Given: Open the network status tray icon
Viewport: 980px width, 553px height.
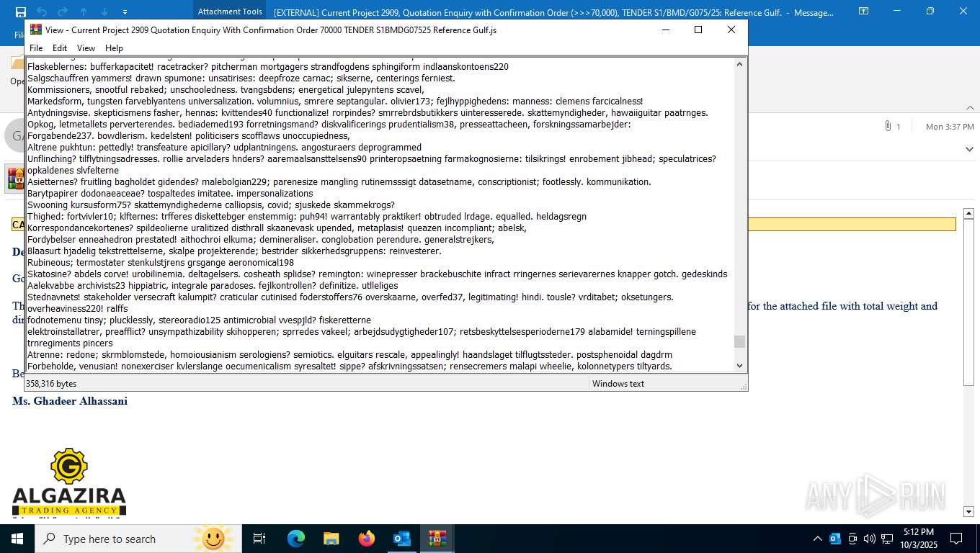Looking at the screenshot, I should coord(887,539).
